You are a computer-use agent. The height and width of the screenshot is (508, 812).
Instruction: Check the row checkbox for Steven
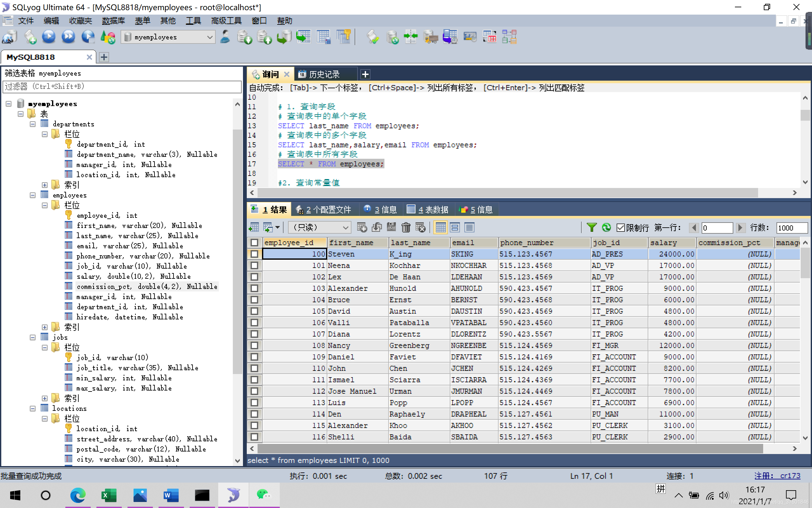coord(254,254)
